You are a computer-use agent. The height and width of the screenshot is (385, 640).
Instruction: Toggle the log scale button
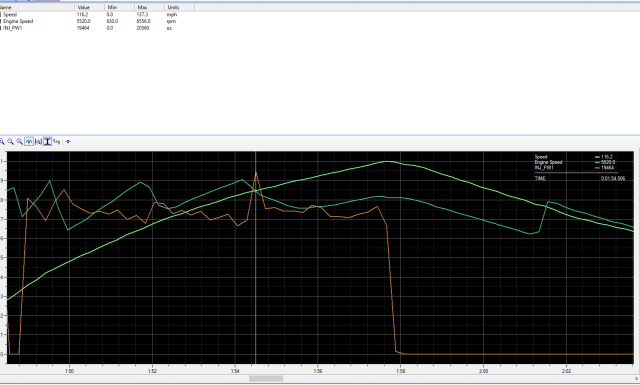click(57, 142)
